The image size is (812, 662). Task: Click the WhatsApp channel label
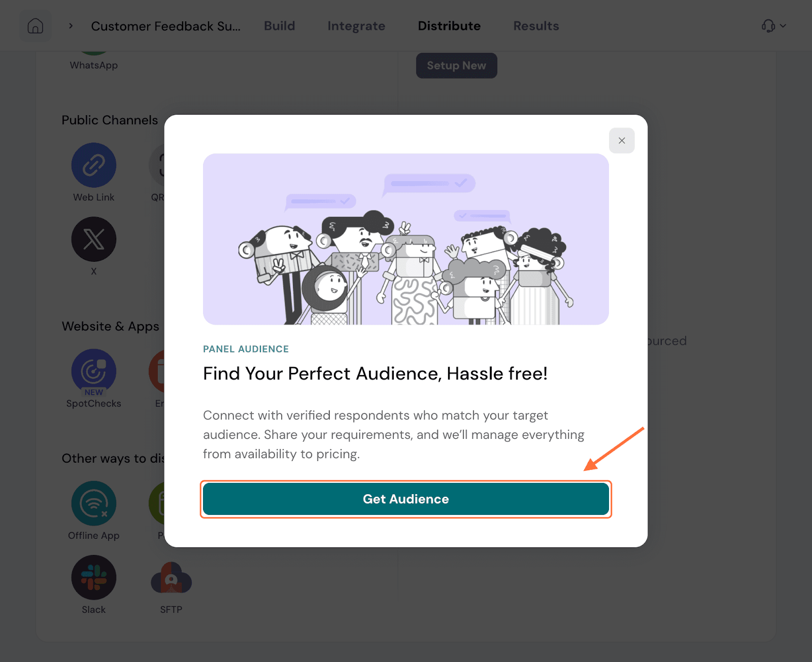[x=94, y=65]
